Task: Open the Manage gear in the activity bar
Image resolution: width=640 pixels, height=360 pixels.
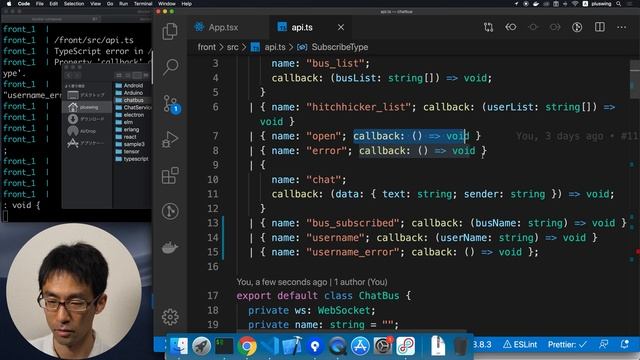Action: [170, 317]
